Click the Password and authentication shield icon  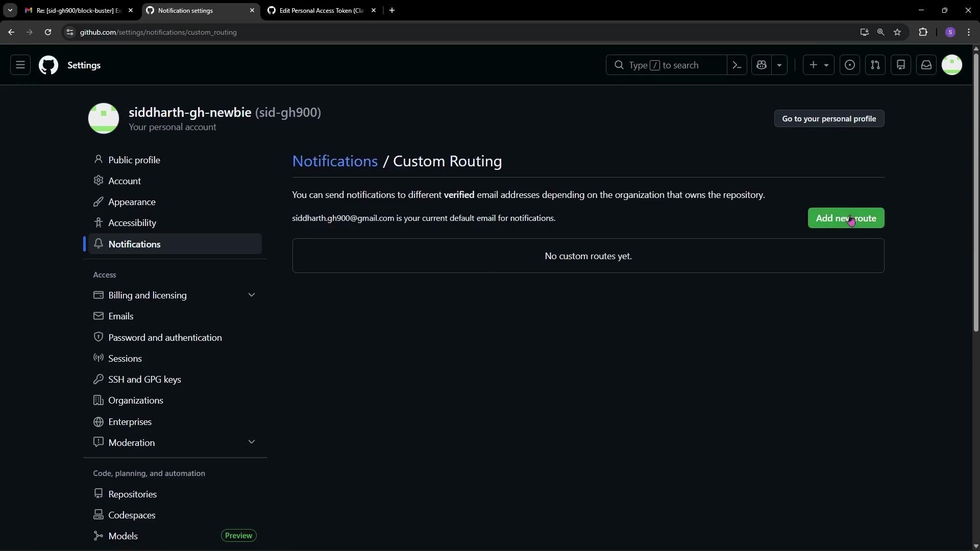pyautogui.click(x=99, y=337)
